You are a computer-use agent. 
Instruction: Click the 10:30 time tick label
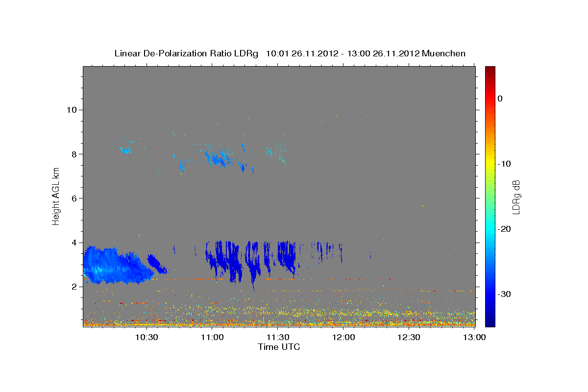[147, 337]
